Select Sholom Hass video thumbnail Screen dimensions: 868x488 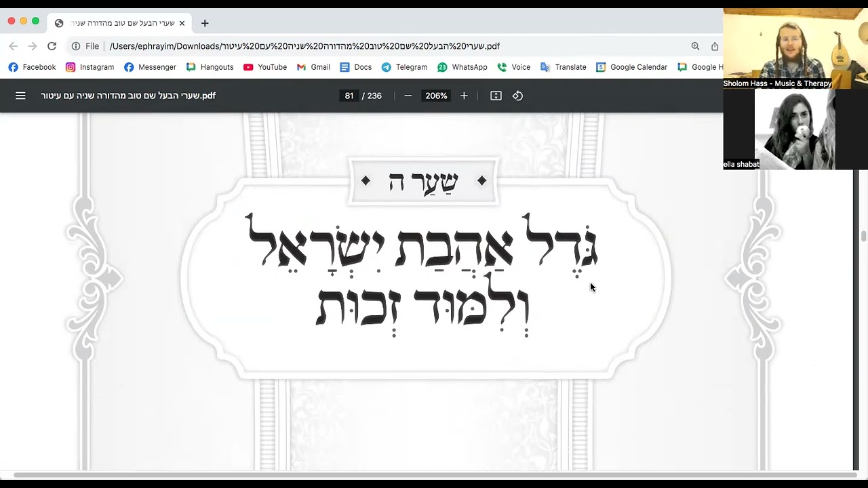tap(795, 48)
